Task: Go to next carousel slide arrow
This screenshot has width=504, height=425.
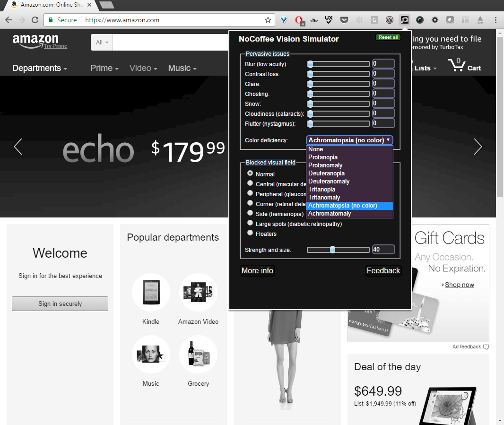Action: [478, 147]
